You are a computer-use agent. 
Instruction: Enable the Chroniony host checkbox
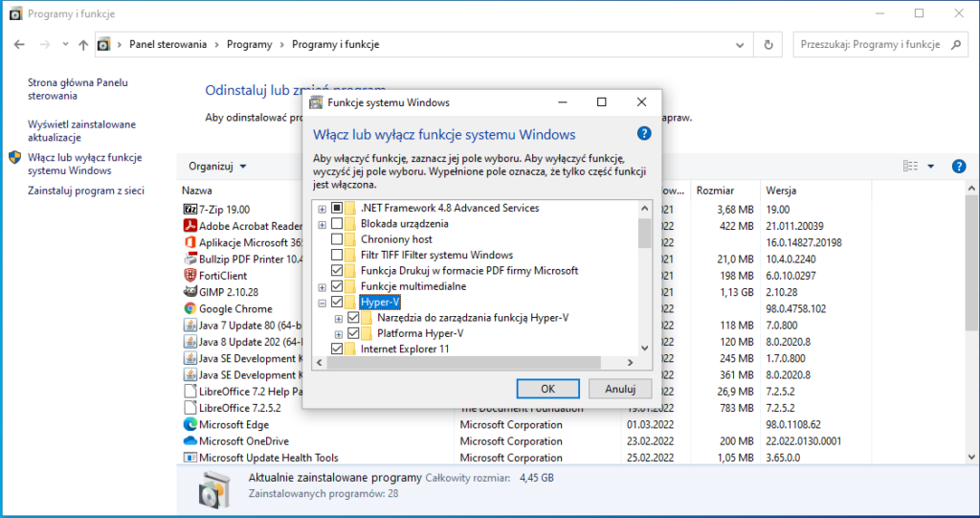(x=337, y=239)
